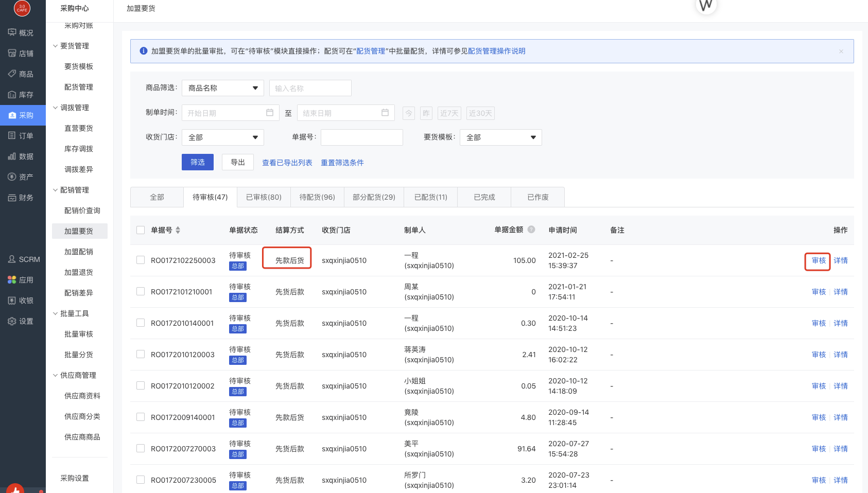
Task: Open the 资产 assets sidebar icon
Action: tap(12, 177)
